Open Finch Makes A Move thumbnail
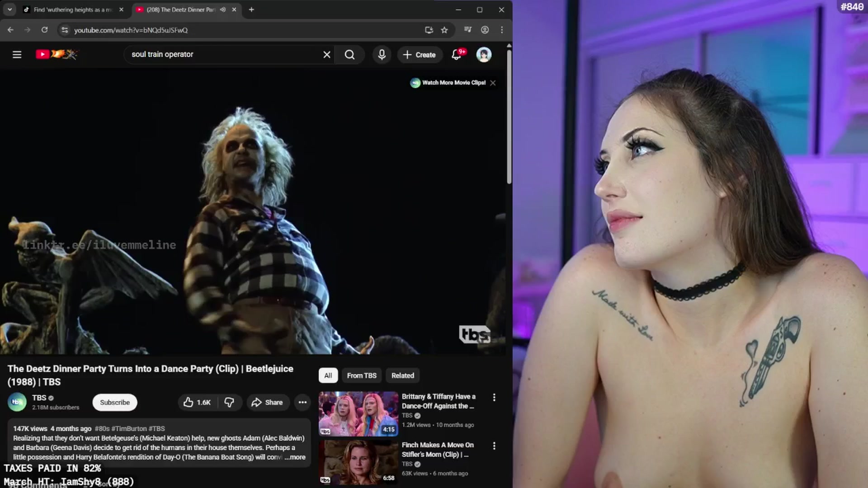This screenshot has height=488, width=868. pyautogui.click(x=359, y=462)
